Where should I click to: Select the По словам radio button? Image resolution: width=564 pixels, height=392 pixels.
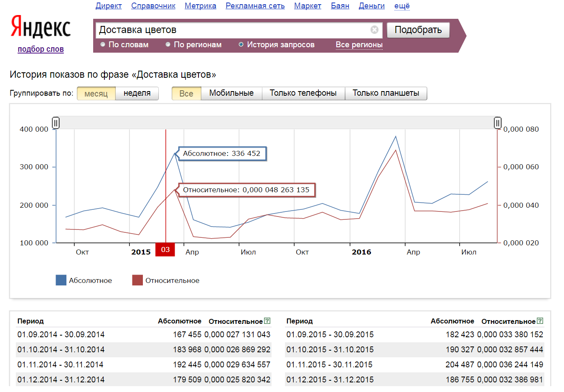click(103, 45)
